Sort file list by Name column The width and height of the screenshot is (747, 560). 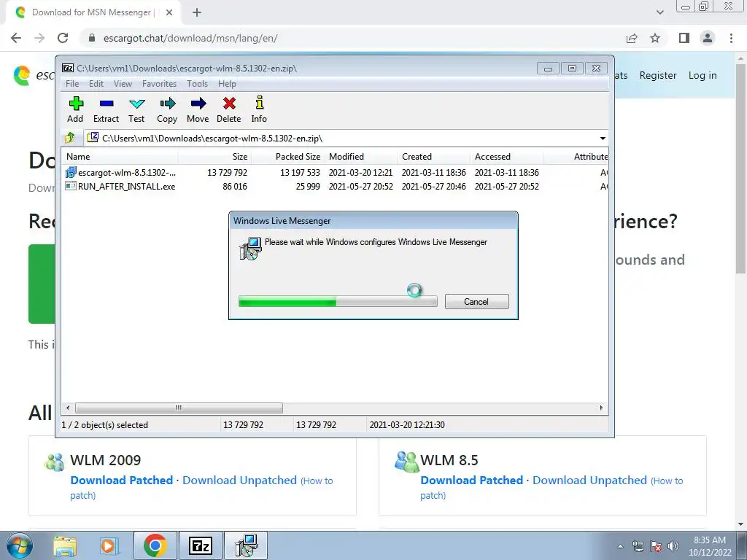click(x=120, y=157)
